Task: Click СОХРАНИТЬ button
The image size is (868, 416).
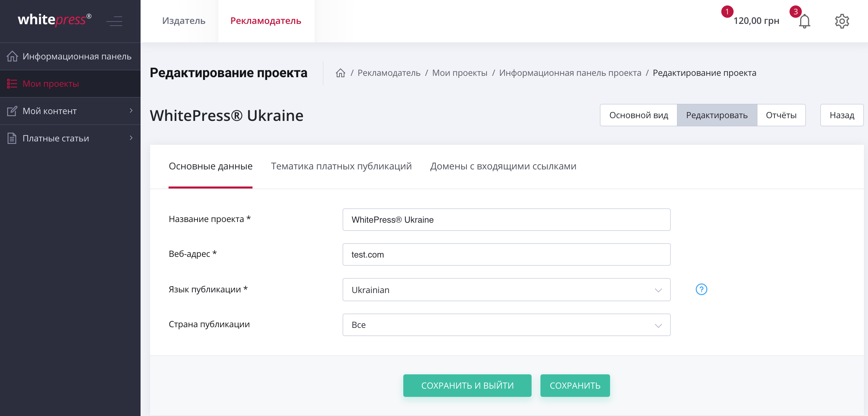Action: click(575, 386)
